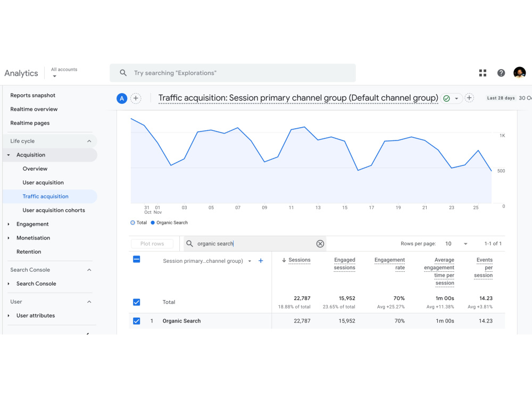532x399 pixels.
Task: Open Realtime pages
Action: [30, 123]
